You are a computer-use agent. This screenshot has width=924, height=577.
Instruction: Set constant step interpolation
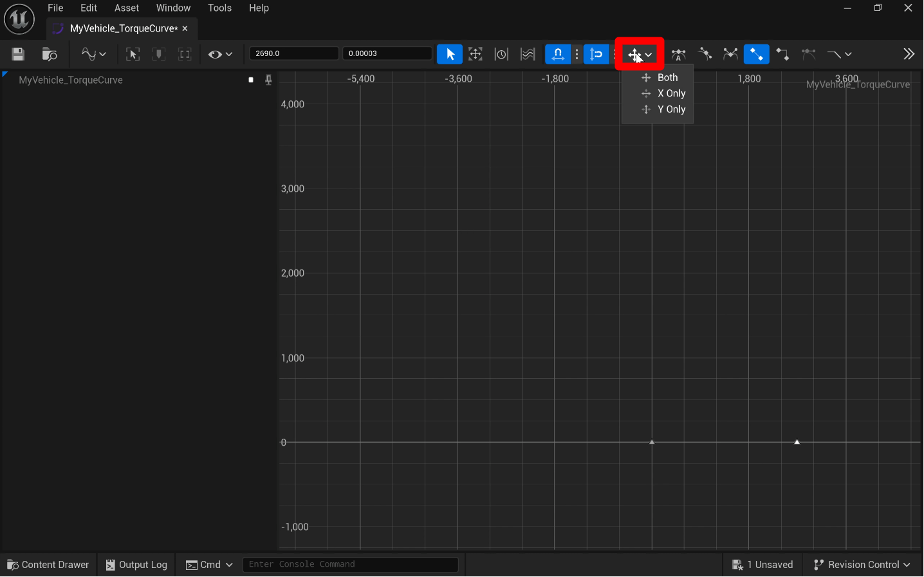[782, 54]
